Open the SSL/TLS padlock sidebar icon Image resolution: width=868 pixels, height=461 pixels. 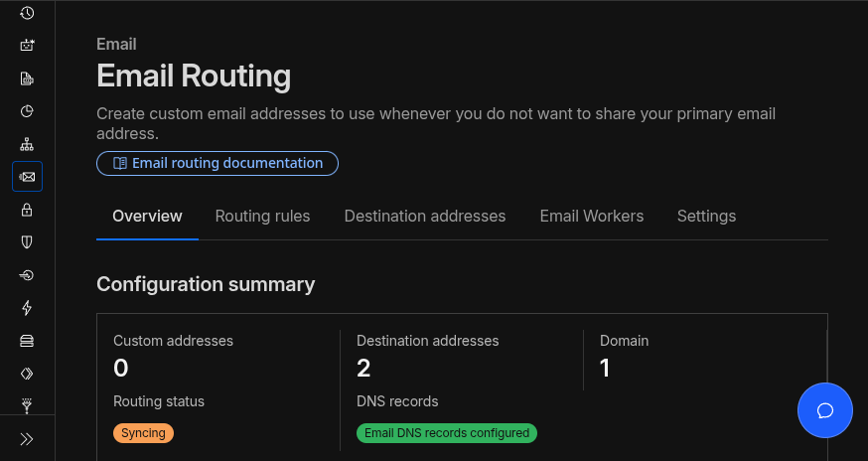click(x=27, y=210)
